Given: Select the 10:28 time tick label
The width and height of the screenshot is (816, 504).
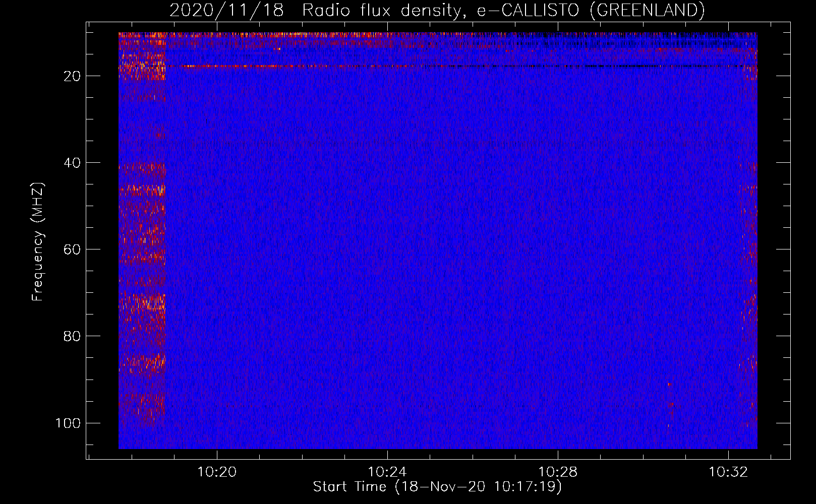Looking at the screenshot, I should [x=558, y=472].
